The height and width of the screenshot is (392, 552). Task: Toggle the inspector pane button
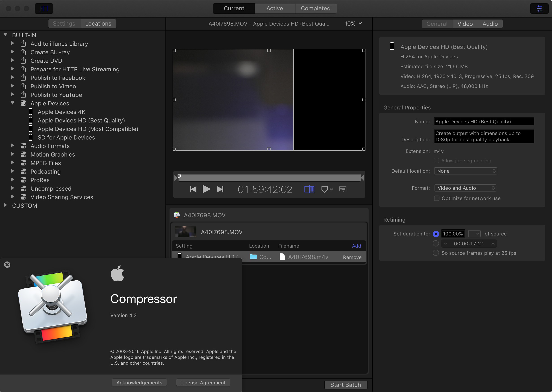point(539,9)
